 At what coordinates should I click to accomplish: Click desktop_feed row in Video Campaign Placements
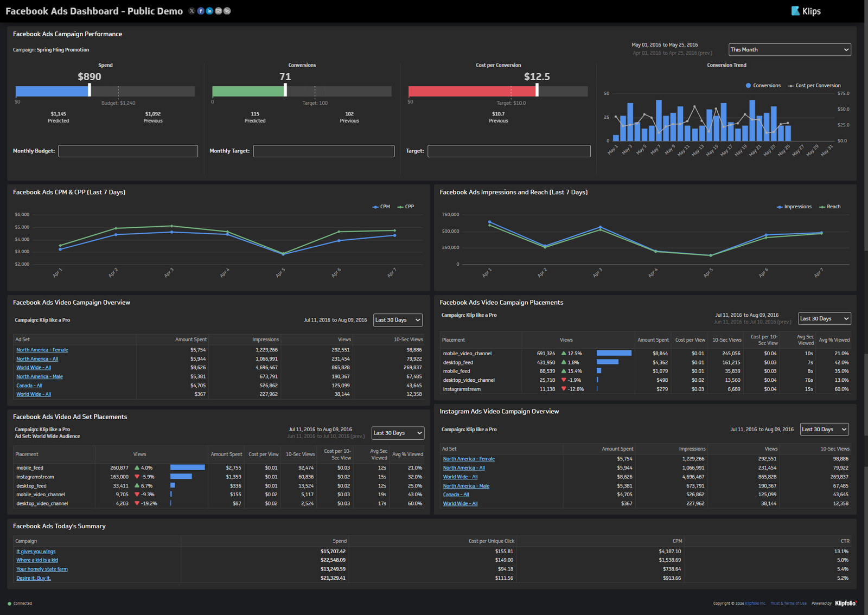pos(646,362)
